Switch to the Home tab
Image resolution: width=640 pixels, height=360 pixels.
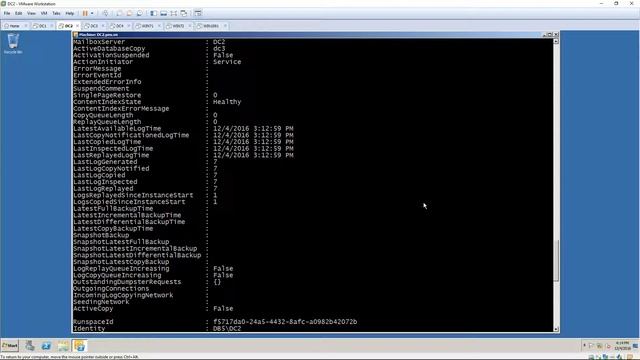[14, 26]
